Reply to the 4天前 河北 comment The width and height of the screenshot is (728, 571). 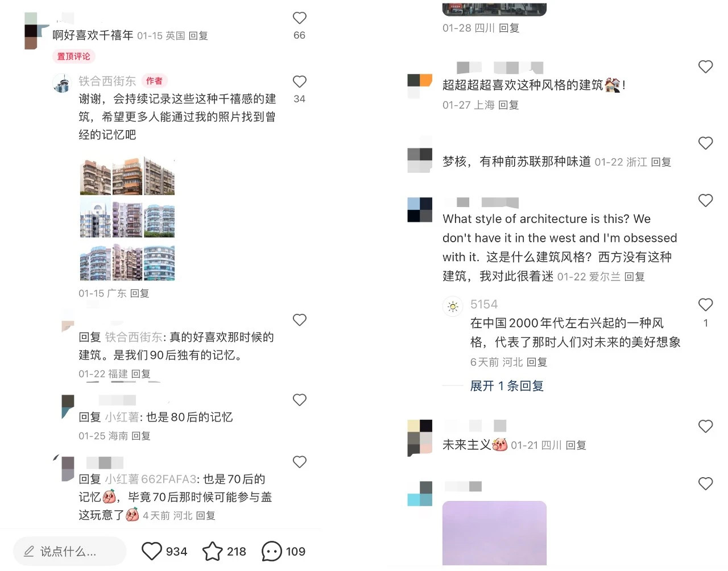(205, 516)
